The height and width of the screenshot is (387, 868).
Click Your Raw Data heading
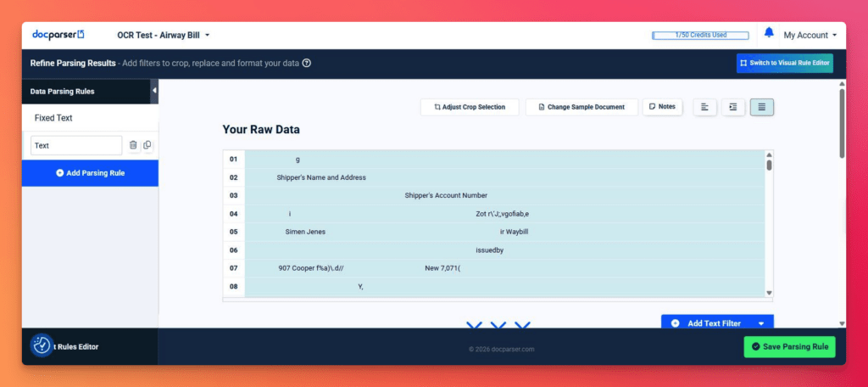(x=261, y=130)
